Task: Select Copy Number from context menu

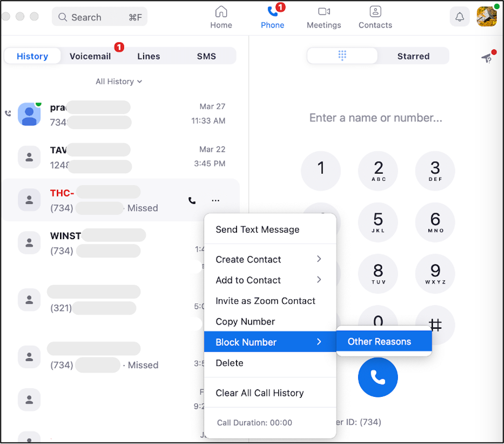Action: pyautogui.click(x=245, y=322)
